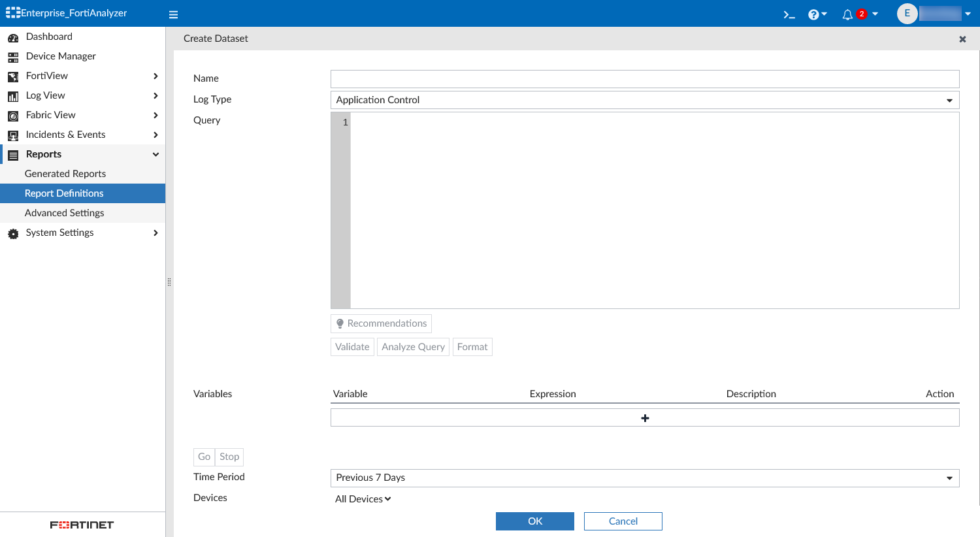
Task: Click the Device Manager icon
Action: 13,57
